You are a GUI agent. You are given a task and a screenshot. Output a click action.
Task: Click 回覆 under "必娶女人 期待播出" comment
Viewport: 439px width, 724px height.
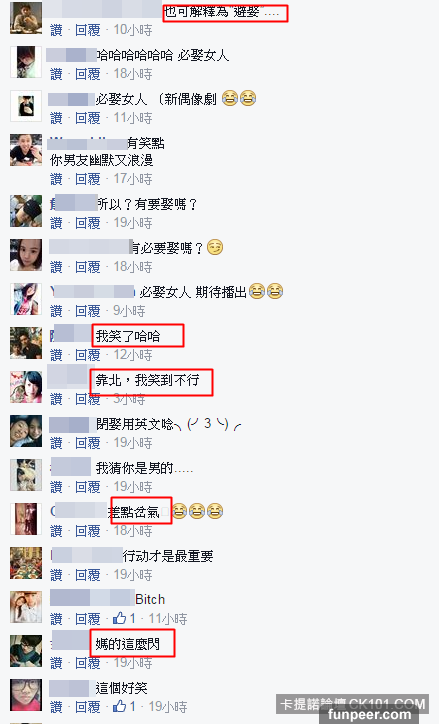pos(88,311)
